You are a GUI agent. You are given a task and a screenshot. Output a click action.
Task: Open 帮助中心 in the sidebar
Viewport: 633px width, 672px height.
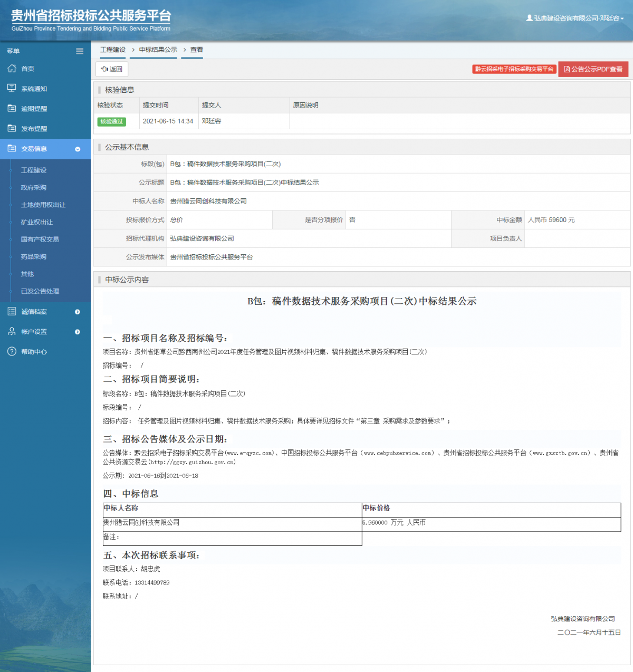pos(34,352)
